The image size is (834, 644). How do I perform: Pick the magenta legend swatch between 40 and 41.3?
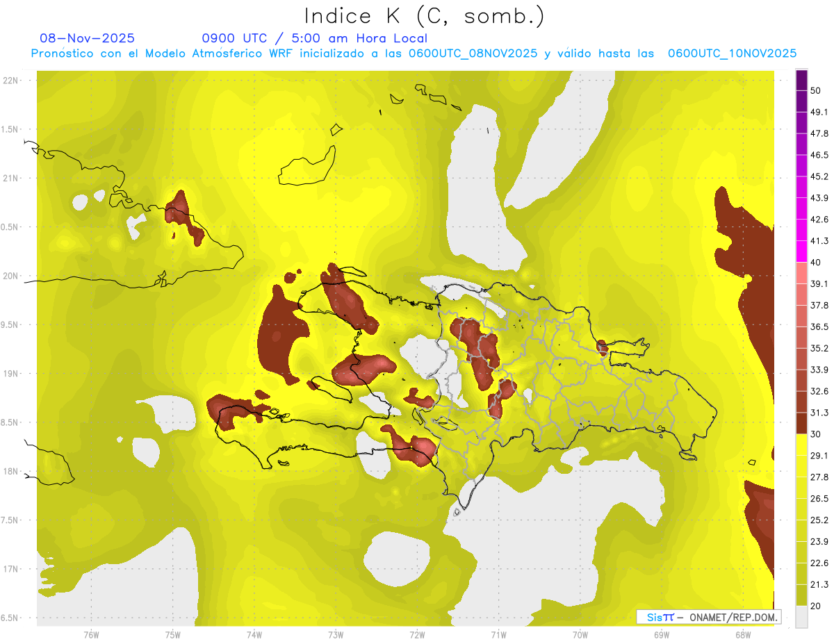tap(801, 251)
